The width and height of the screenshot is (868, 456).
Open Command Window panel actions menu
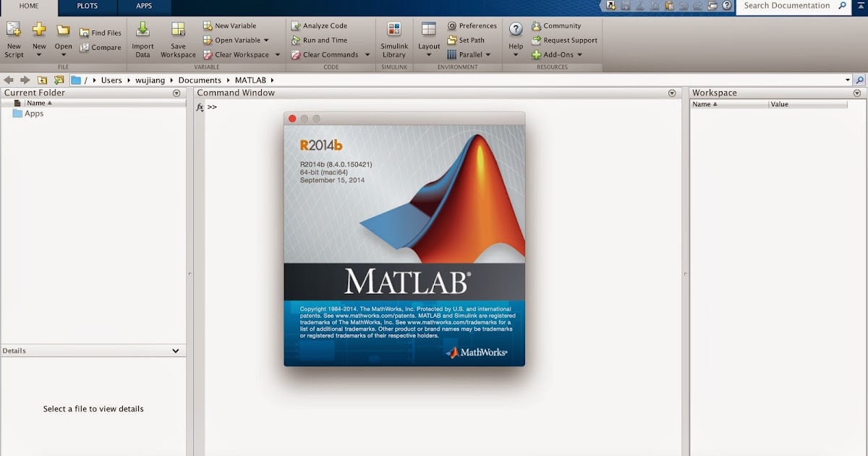pyautogui.click(x=672, y=93)
